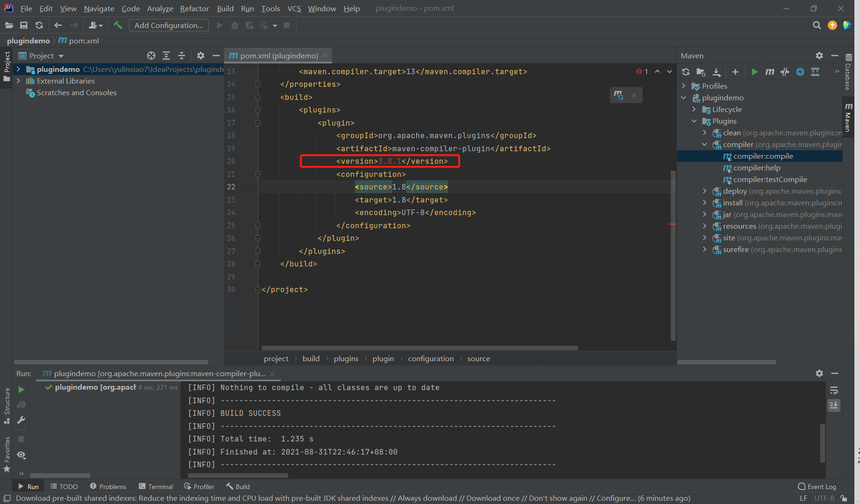
Task: Open Maven panel settings gear
Action: (x=819, y=56)
